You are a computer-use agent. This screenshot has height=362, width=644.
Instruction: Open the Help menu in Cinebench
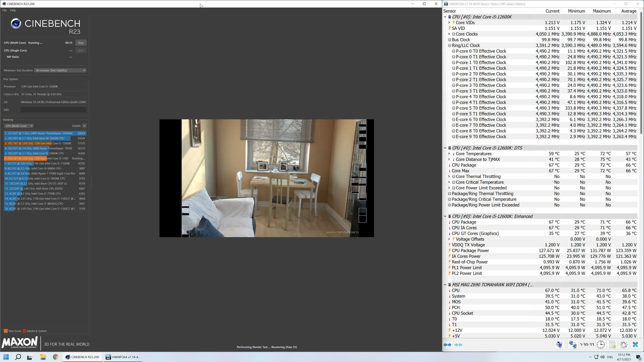tap(13, 10)
